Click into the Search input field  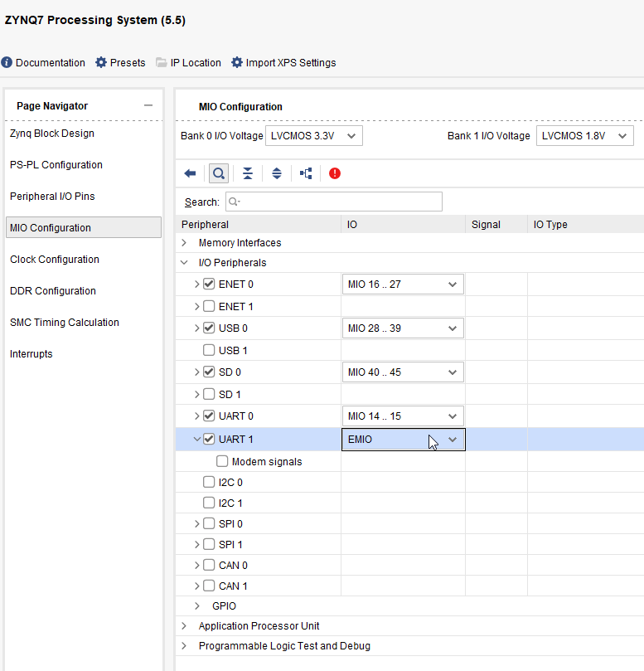(334, 202)
